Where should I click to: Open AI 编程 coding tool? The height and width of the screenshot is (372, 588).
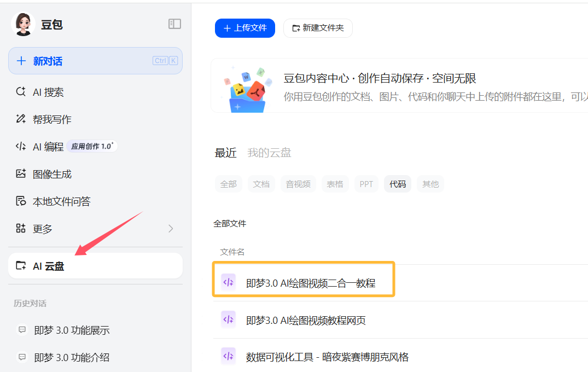[x=48, y=147]
